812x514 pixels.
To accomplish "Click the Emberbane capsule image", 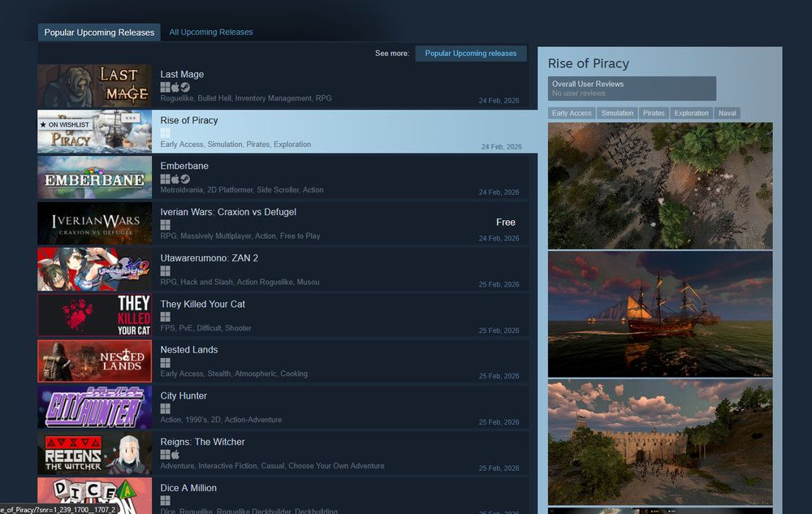I will point(94,178).
